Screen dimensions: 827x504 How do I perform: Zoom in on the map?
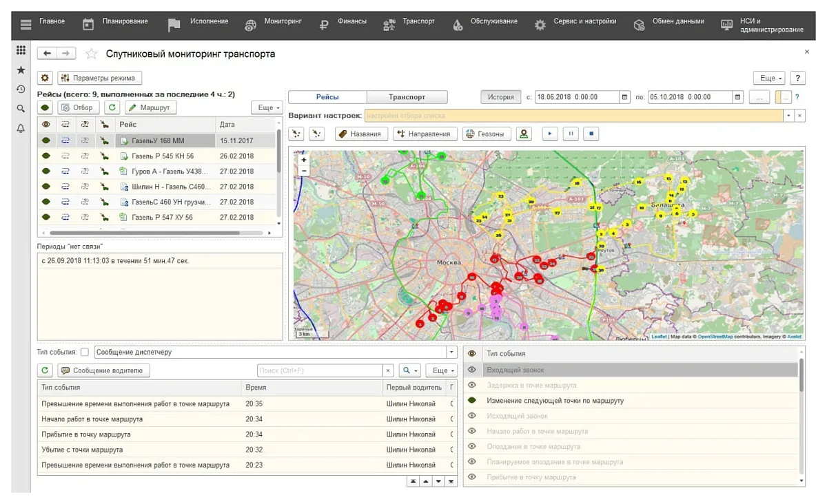[x=304, y=160]
